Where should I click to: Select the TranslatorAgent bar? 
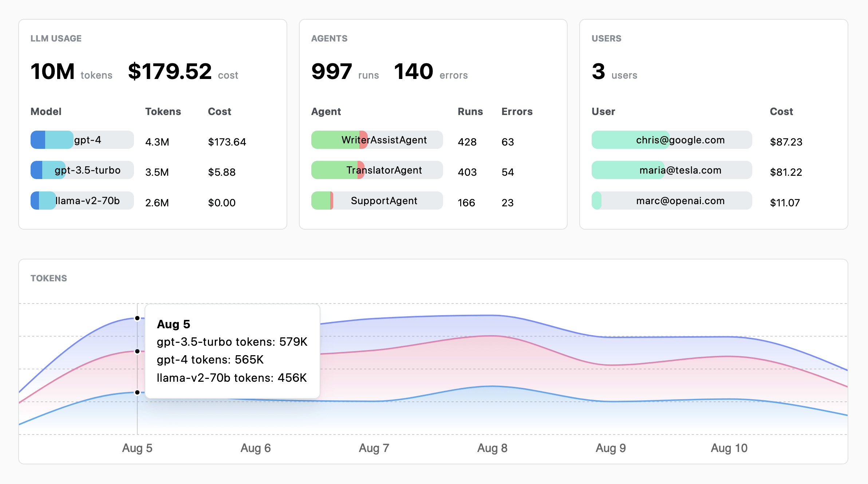[x=376, y=170]
